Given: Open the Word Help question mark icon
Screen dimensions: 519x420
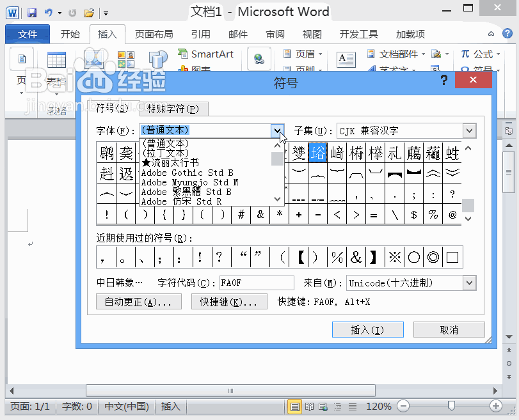Looking at the screenshot, I should [x=507, y=33].
